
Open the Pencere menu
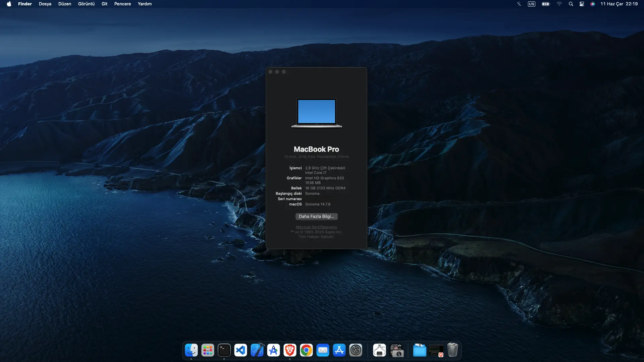[122, 4]
